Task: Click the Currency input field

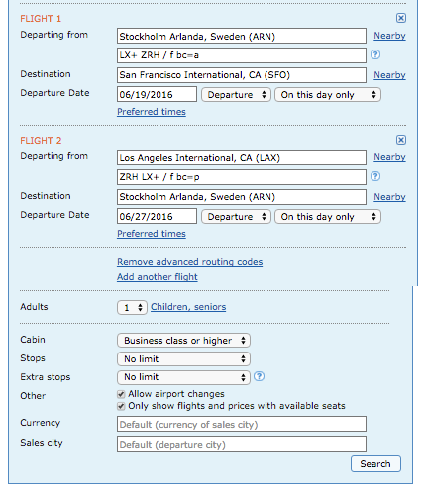Action: point(242,424)
